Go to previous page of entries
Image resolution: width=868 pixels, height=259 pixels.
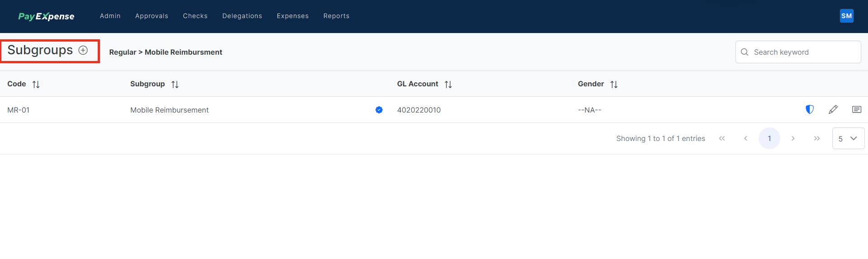745,138
